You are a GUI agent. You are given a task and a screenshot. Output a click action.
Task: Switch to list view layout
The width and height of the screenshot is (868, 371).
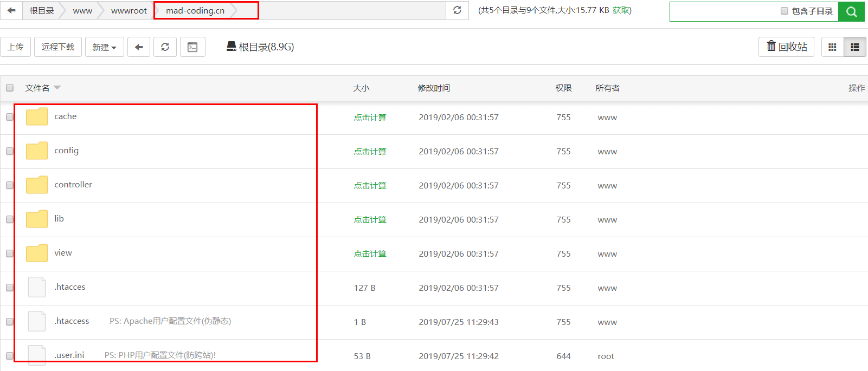(x=855, y=47)
